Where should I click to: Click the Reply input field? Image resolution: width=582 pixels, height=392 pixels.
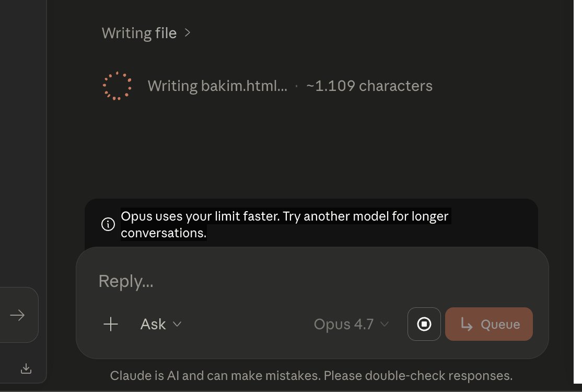[x=312, y=281]
